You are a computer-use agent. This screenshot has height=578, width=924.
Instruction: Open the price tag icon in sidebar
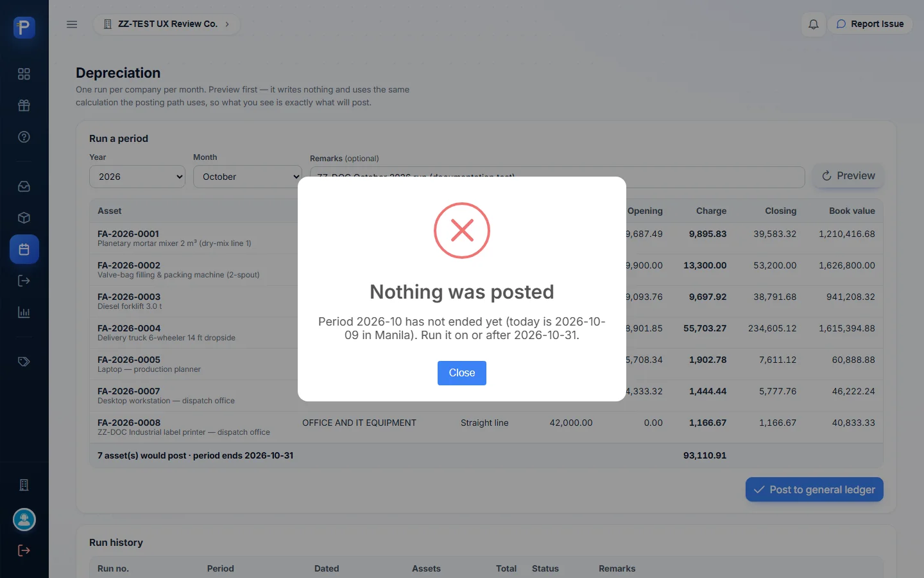[24, 362]
